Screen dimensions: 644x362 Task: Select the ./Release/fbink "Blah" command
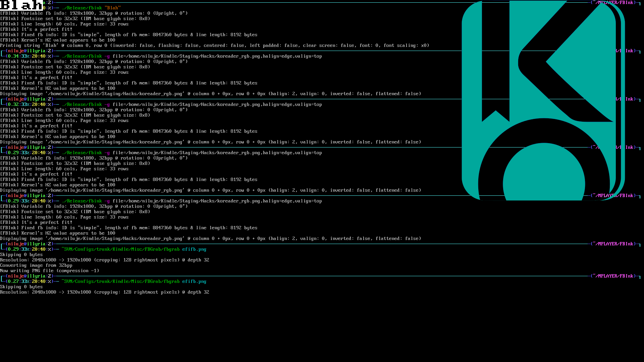pyautogui.click(x=91, y=8)
